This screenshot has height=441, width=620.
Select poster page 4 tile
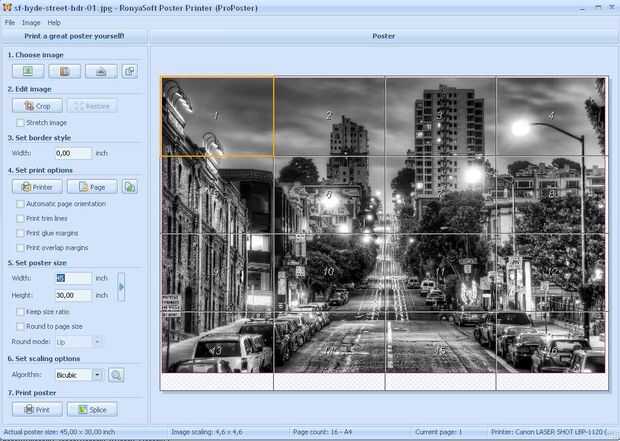point(552,116)
